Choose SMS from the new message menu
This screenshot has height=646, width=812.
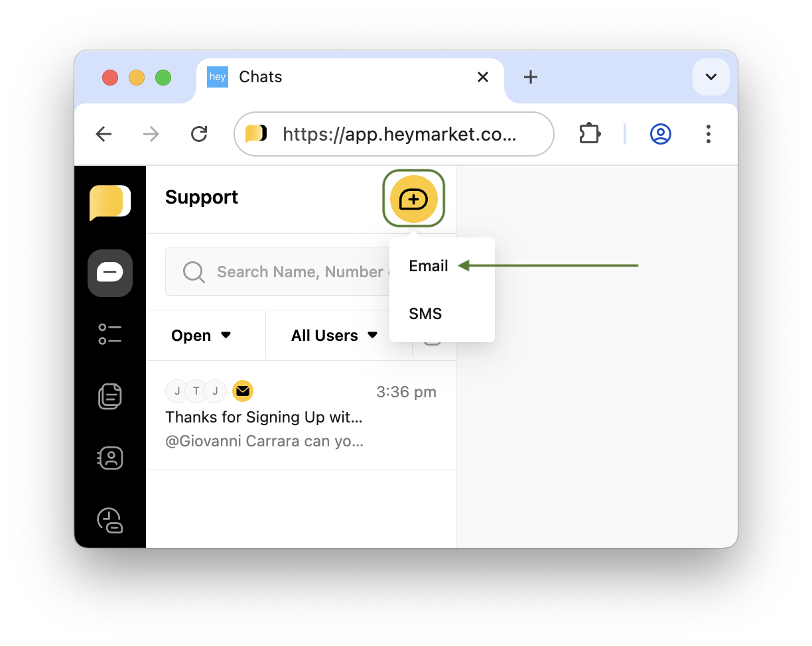click(x=425, y=314)
